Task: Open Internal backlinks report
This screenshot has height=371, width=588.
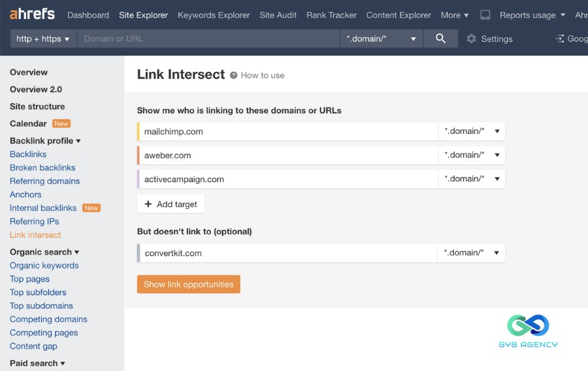Action: point(43,208)
